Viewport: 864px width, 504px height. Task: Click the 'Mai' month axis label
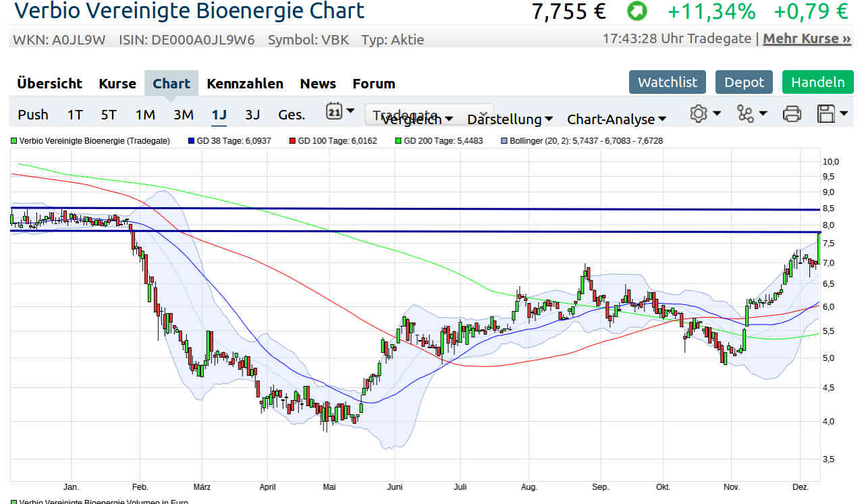pyautogui.click(x=329, y=486)
